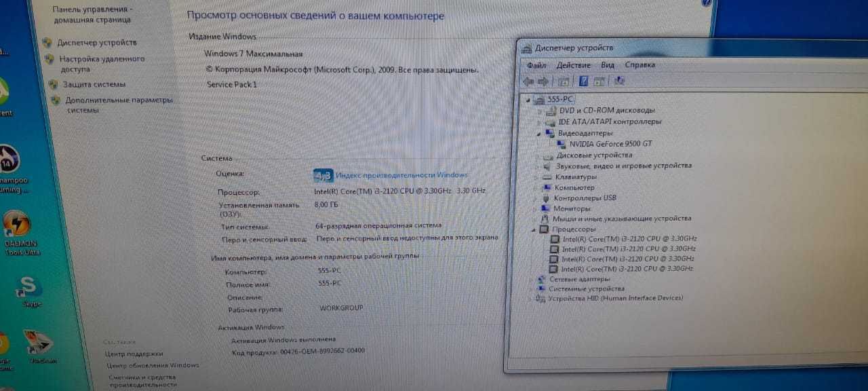Select the Мыши и иные указывающие устройства icon
Screen dimensions: 868x391
[x=545, y=219]
